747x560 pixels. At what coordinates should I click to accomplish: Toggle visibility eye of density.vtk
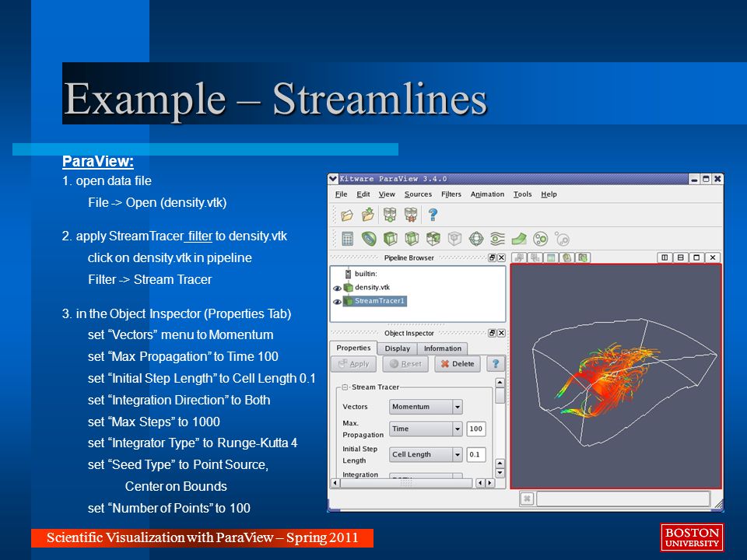[x=337, y=288]
